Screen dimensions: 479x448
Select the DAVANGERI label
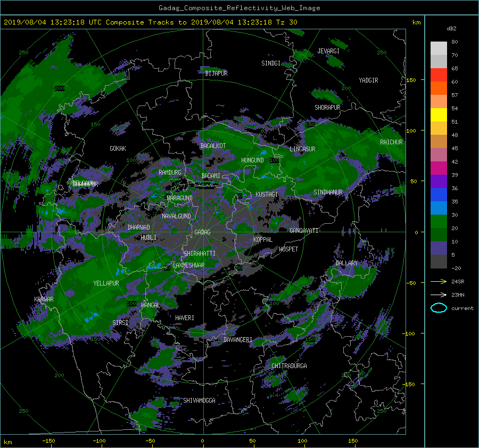238,340
